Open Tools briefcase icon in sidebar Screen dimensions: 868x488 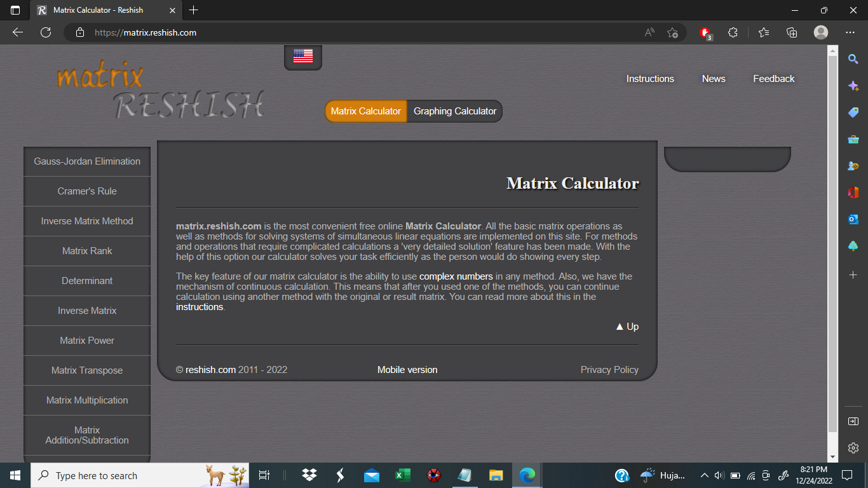(853, 139)
